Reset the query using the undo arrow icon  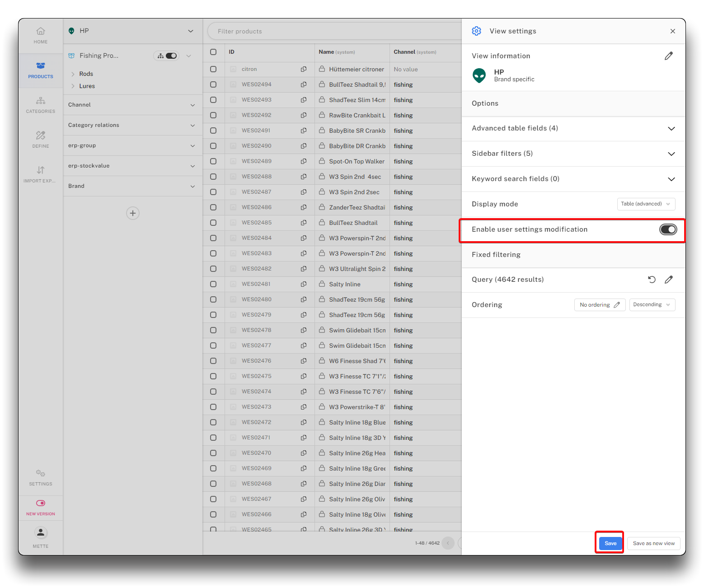click(x=652, y=280)
